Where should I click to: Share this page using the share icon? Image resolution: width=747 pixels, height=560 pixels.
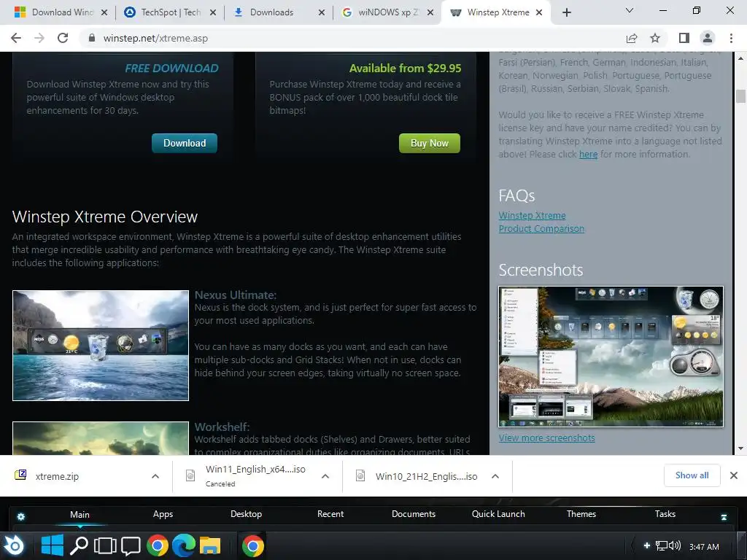tap(632, 38)
